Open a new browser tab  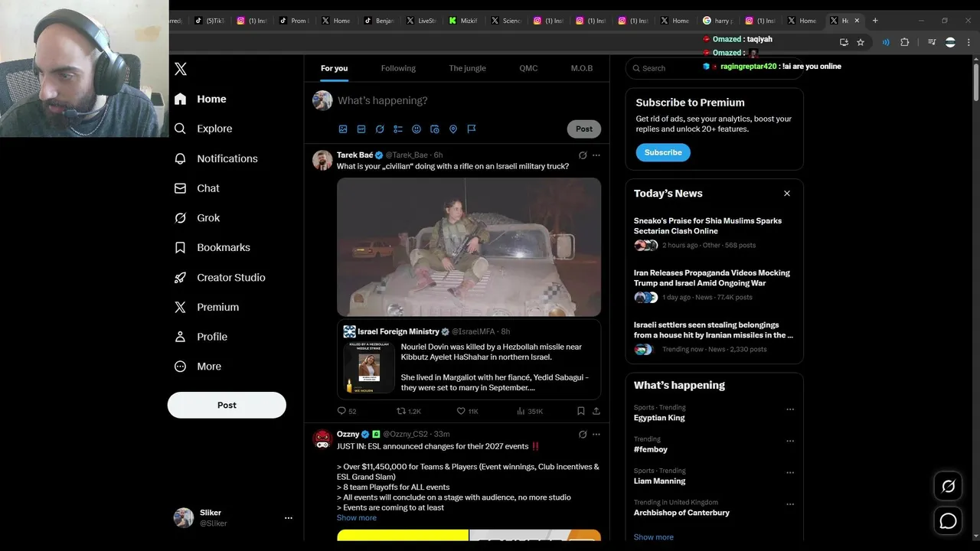click(875, 21)
